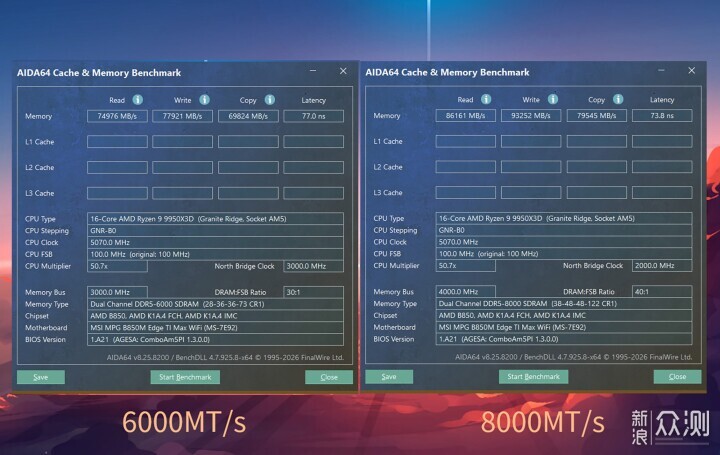
Task: Minimize the left AIDA64 window
Action: pos(313,71)
